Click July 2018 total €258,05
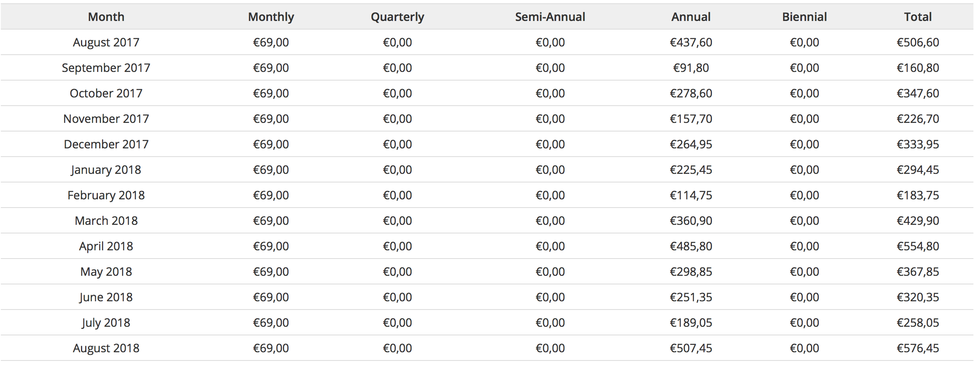Viewport: 980px width, 365px height. 918,323
